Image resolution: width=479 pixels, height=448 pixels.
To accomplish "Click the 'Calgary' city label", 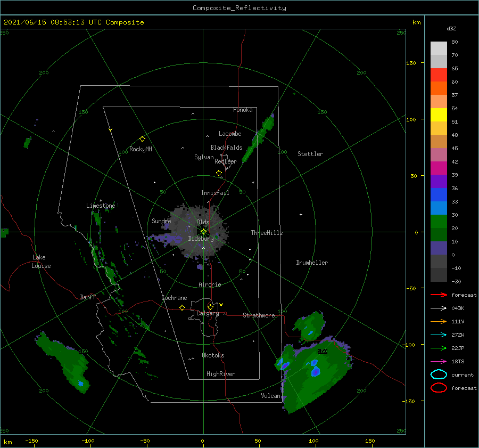I will click(208, 313).
